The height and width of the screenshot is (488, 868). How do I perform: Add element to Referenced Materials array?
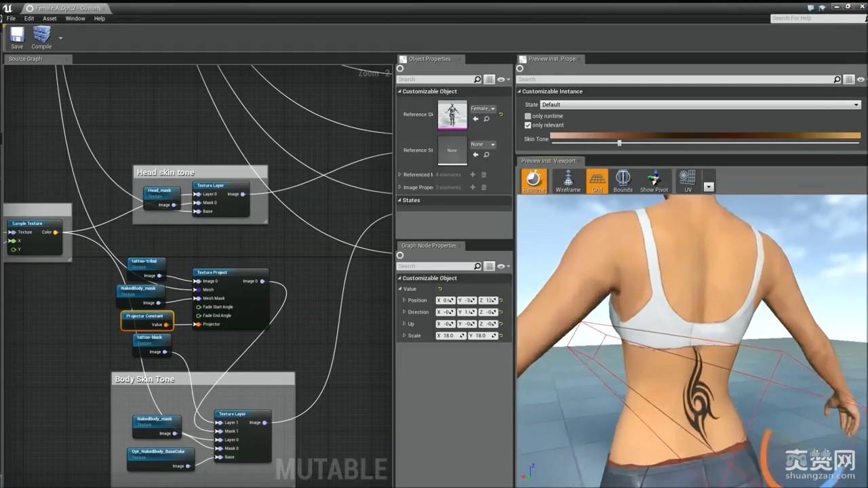tap(473, 175)
